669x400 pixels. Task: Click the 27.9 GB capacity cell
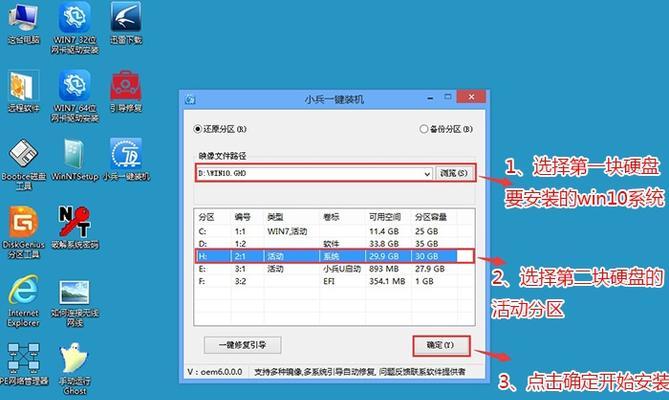tap(430, 269)
